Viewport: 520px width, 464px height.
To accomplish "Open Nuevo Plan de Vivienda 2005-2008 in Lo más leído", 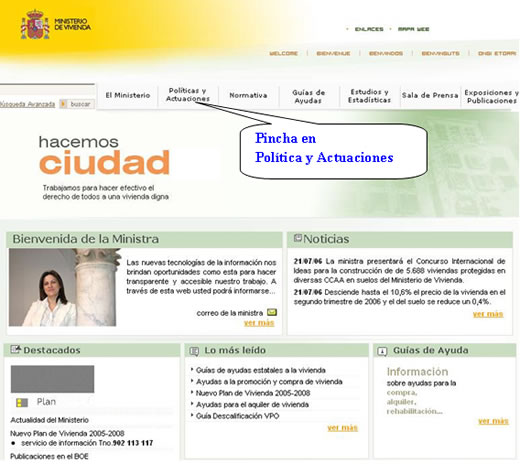I will 253,393.
